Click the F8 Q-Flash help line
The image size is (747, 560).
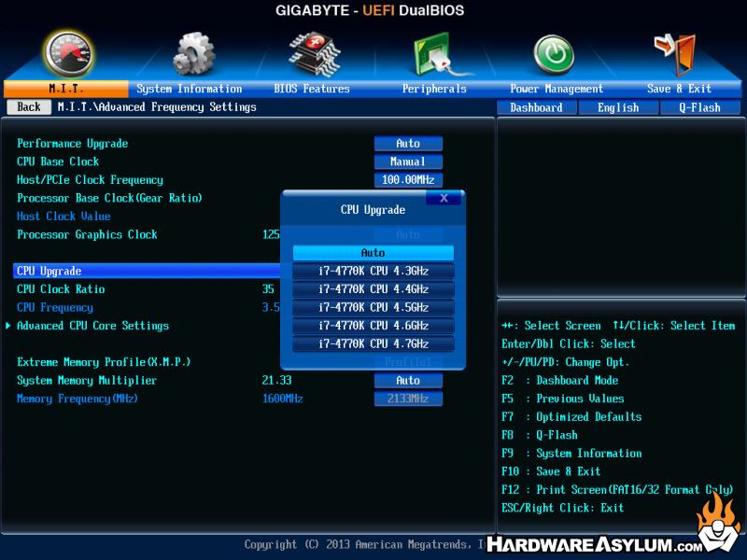click(x=540, y=435)
